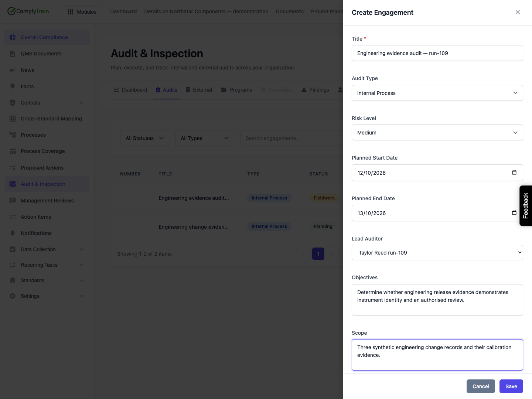Switch to the Dashboard tab in Audit & Inspection
This screenshot has width=532, height=399.
coord(130,90)
